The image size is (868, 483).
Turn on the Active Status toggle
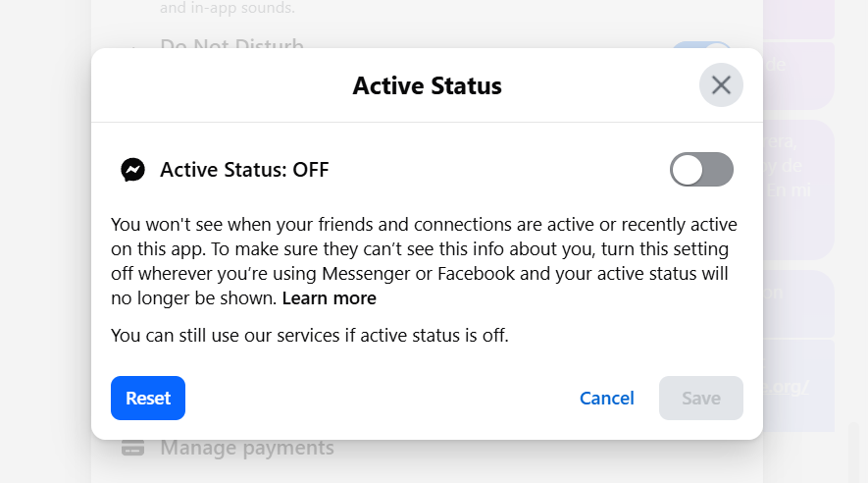(x=701, y=170)
